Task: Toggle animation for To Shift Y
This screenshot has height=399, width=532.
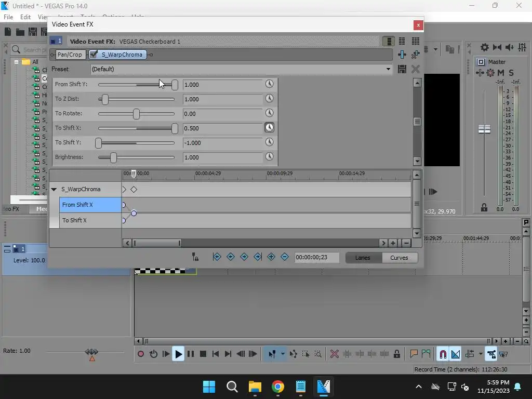Action: 270,142
